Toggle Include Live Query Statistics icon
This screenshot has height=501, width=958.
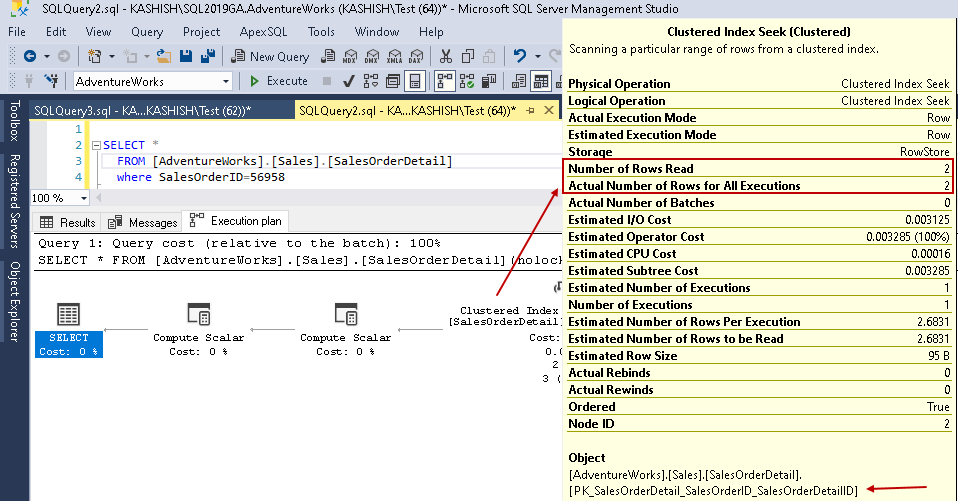point(467,81)
